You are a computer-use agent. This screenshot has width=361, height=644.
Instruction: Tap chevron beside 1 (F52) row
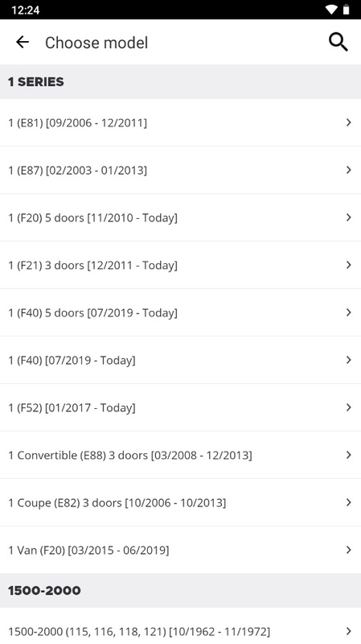tap(348, 407)
